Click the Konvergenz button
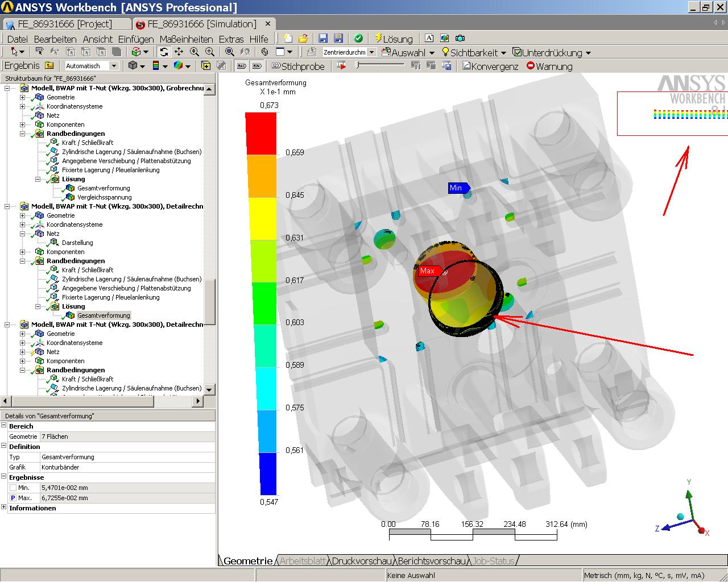This screenshot has height=582, width=728. coord(490,66)
